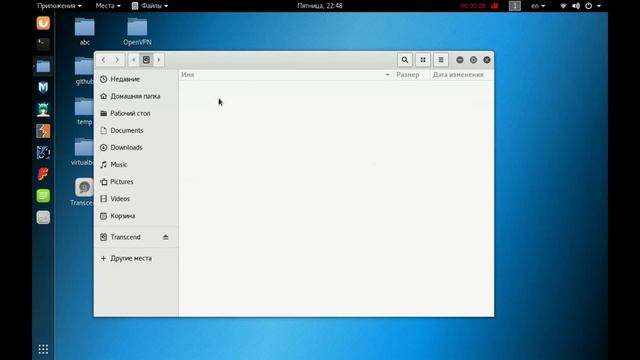Go back using the left arrow button
640x360 pixels.
pyautogui.click(x=104, y=60)
